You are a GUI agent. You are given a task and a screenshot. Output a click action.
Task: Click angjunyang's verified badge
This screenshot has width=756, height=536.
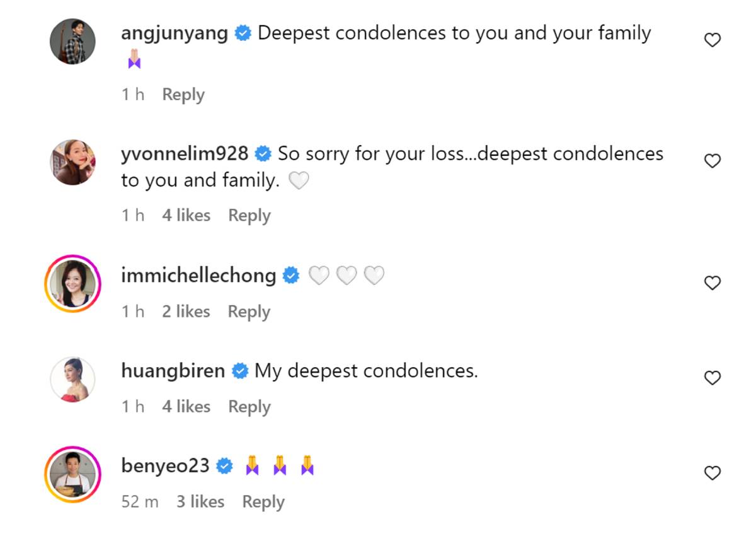click(x=242, y=33)
